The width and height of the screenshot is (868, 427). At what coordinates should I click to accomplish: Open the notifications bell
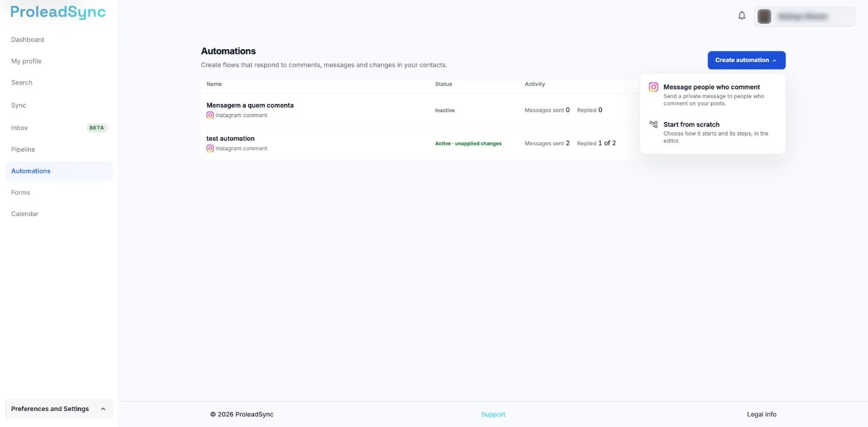742,15
